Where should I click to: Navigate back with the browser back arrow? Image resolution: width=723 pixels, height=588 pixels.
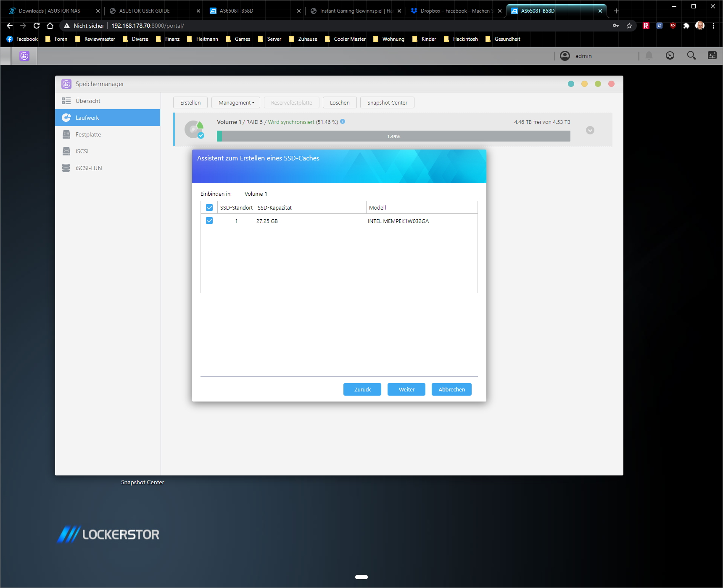click(10, 26)
